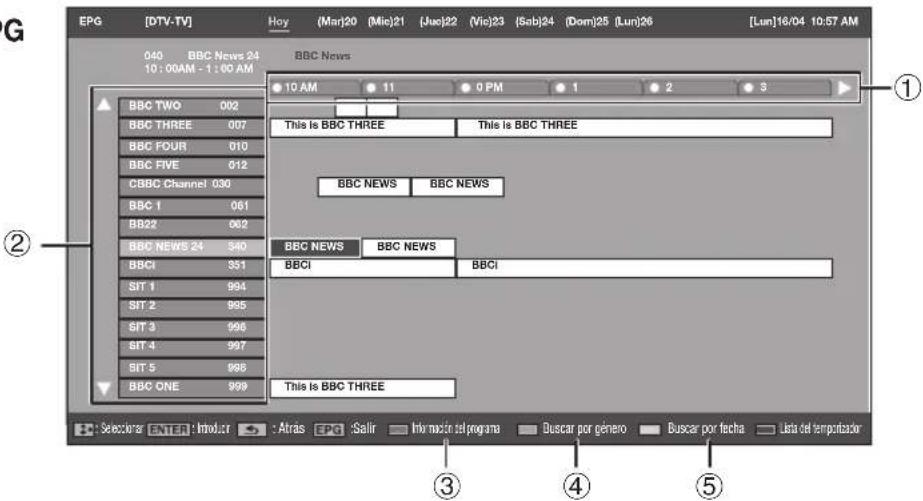Move the channel list up with the up arrow
Image resolution: width=923 pixels, height=501 pixels.
104,105
